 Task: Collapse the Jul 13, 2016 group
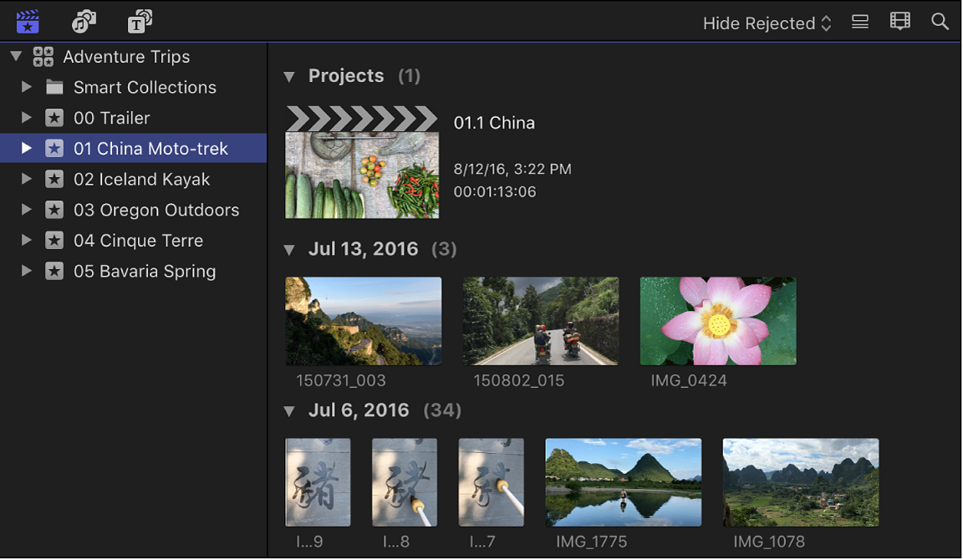(x=289, y=249)
